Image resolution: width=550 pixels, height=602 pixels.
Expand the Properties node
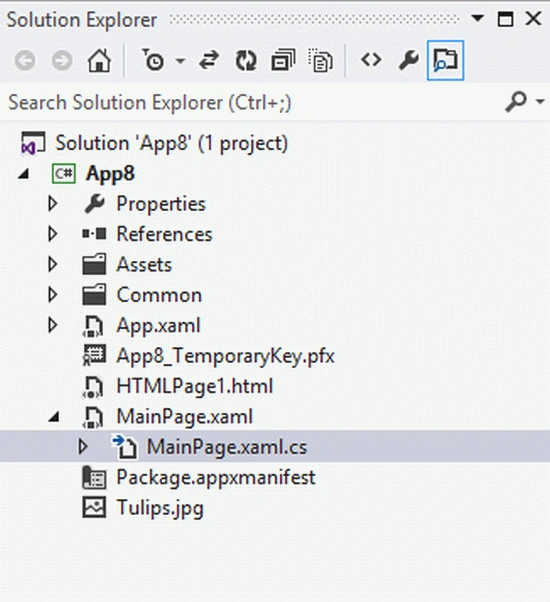click(53, 204)
